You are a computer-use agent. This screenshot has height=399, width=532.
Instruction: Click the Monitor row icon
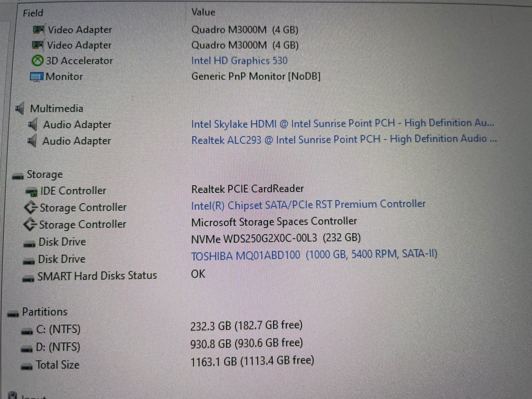tap(36, 77)
